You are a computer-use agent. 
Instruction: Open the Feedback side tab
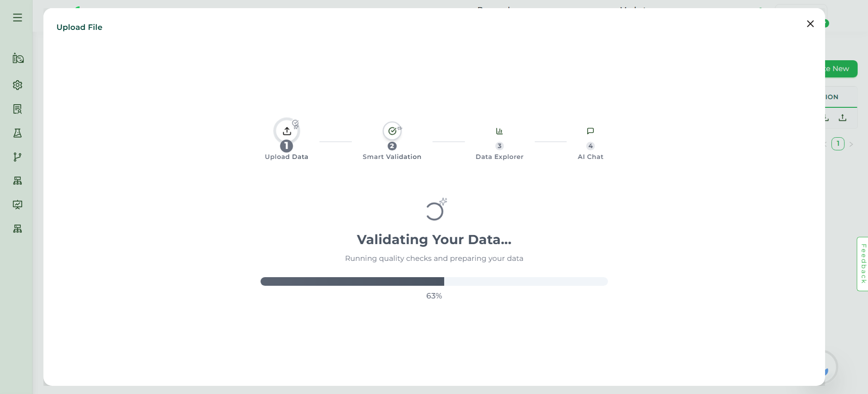[863, 264]
